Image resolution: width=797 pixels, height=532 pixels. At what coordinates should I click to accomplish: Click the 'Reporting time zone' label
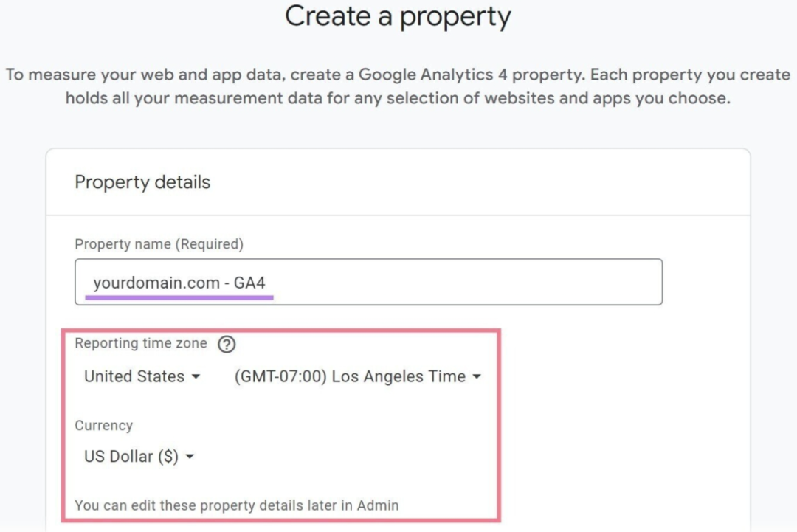[141, 344]
